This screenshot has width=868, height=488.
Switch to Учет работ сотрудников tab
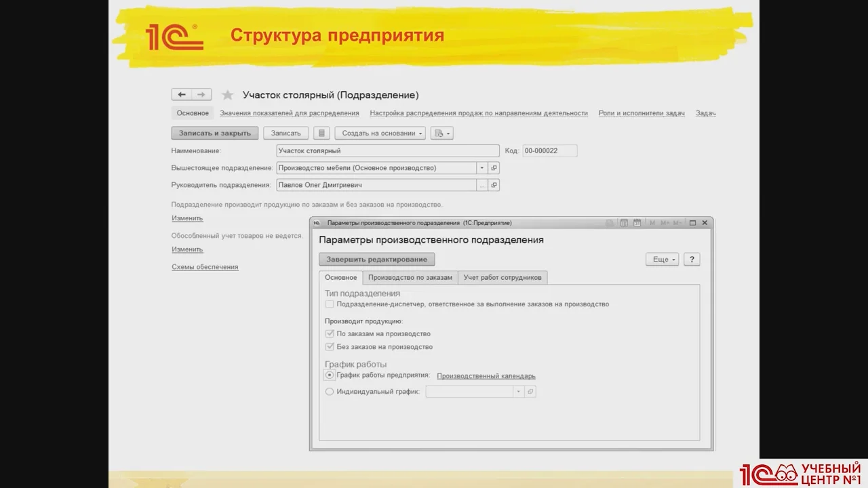[502, 277]
